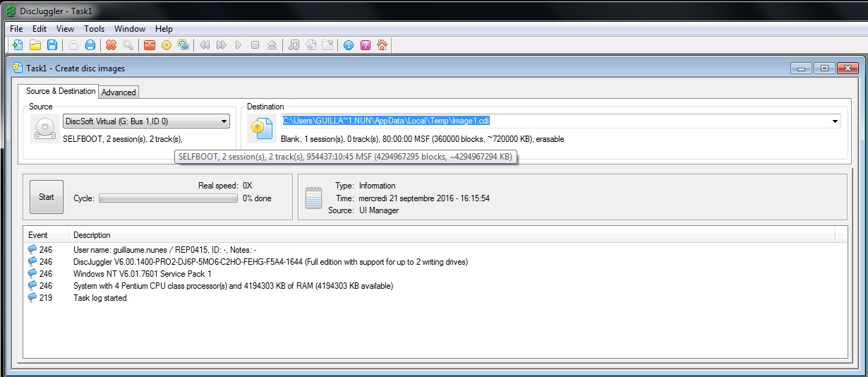Click the DiscJuggler title bar logo
Image resolution: width=868 pixels, height=377 pixels.
tap(11, 11)
